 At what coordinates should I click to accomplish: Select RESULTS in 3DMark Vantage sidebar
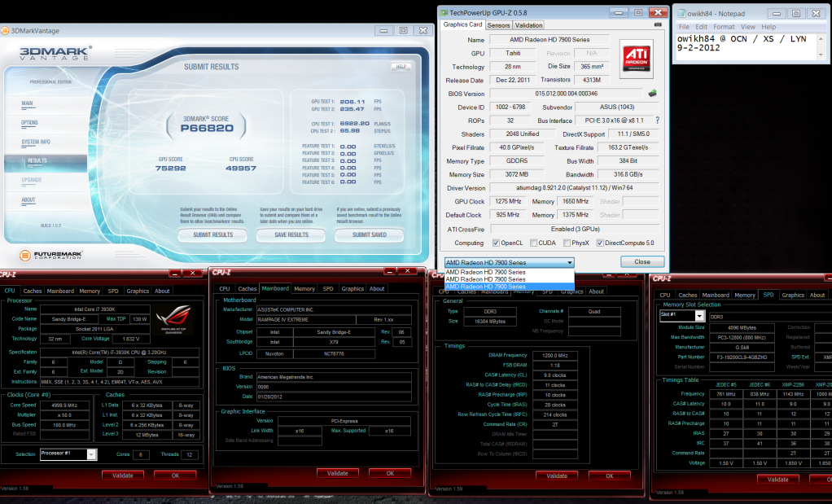point(37,160)
